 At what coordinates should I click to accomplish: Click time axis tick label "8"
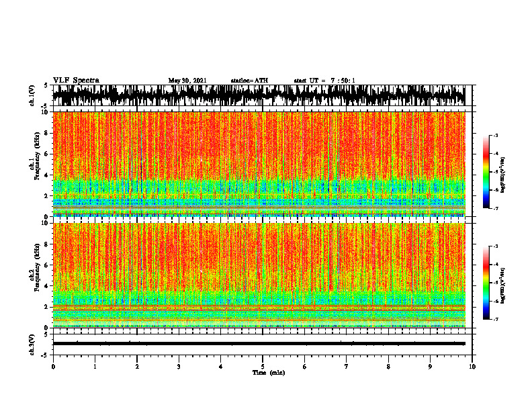(388, 367)
